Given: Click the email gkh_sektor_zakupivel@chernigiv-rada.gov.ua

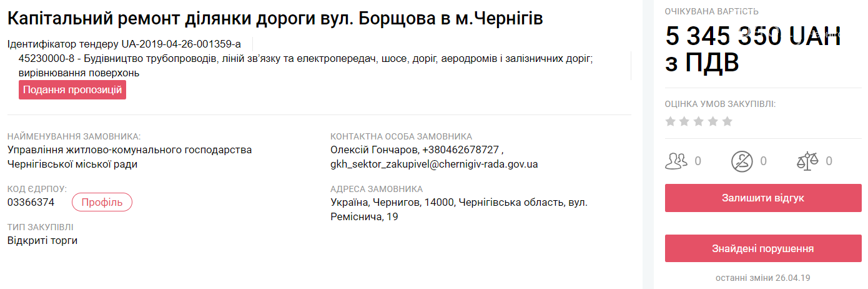Looking at the screenshot, I should 434,165.
